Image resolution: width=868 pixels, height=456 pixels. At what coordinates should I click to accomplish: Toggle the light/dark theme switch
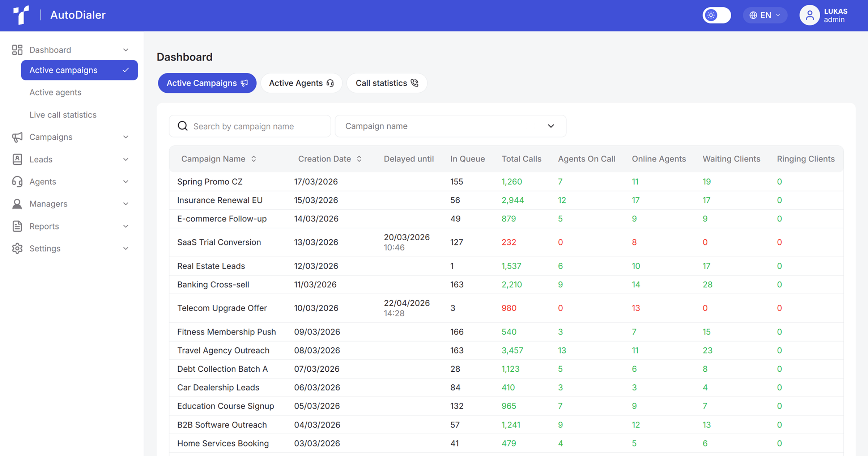pyautogui.click(x=716, y=15)
